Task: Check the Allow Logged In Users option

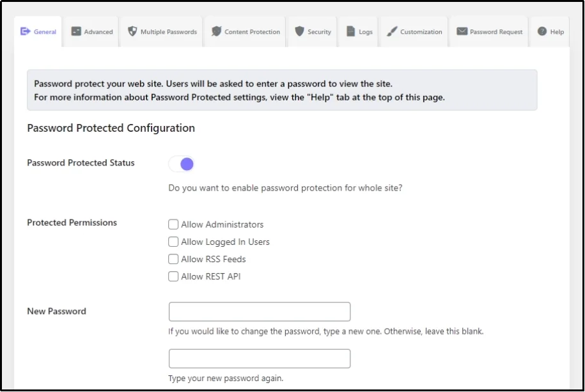Action: point(173,242)
